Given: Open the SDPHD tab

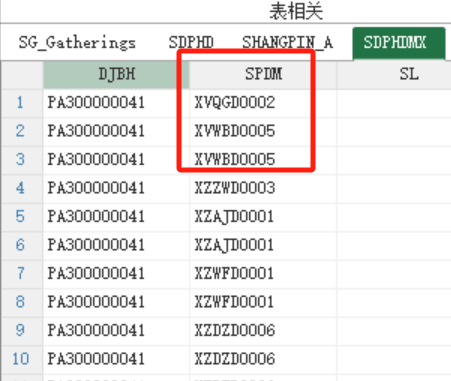Looking at the screenshot, I should (x=191, y=43).
